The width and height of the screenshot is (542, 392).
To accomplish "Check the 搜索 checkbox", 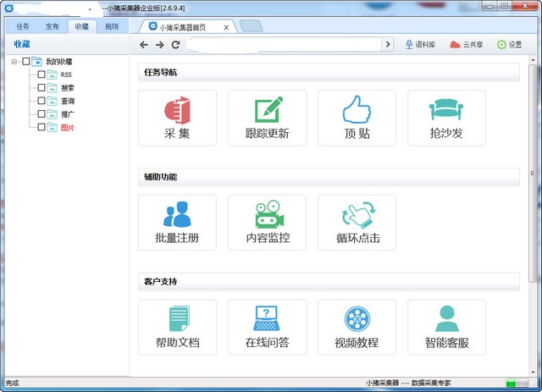I will coord(41,87).
